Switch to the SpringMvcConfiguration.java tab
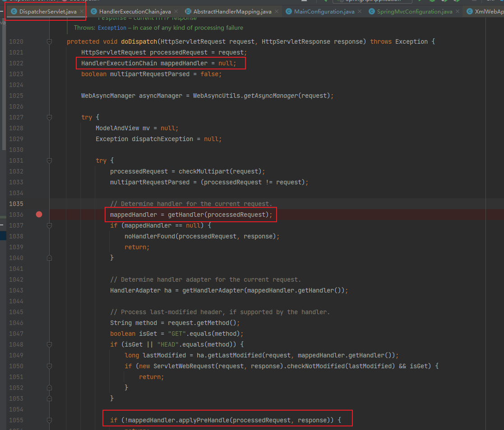The height and width of the screenshot is (430, 504). pyautogui.click(x=415, y=12)
